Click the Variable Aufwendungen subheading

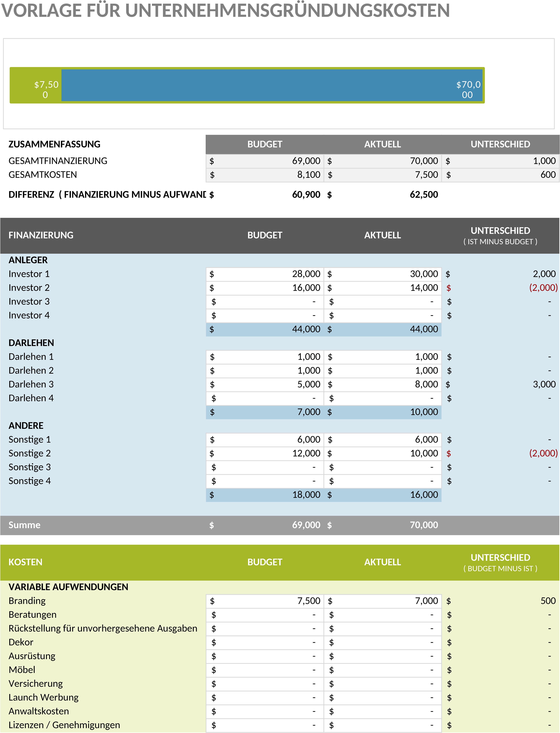tap(68, 587)
